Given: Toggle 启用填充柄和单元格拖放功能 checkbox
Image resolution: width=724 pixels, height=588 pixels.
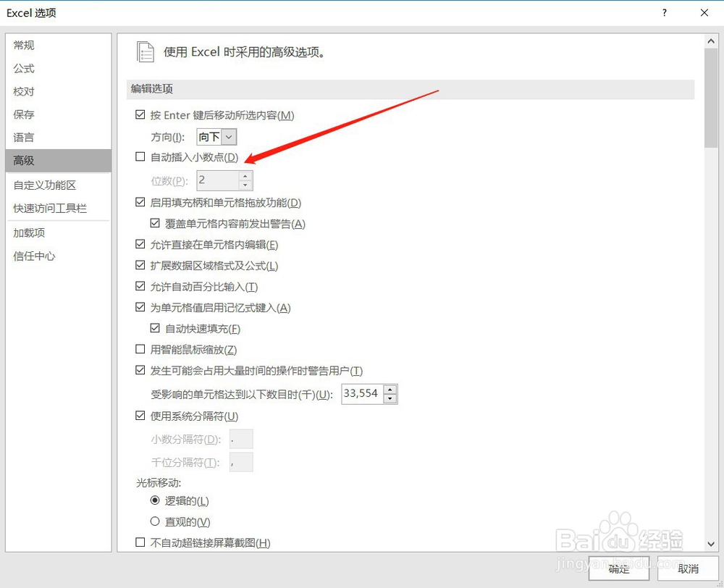Looking at the screenshot, I should (140, 202).
